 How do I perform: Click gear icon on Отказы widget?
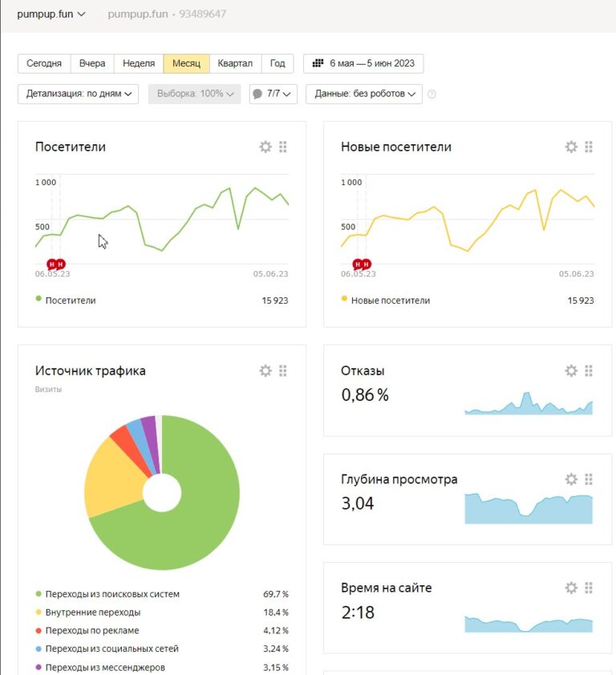pyautogui.click(x=571, y=370)
